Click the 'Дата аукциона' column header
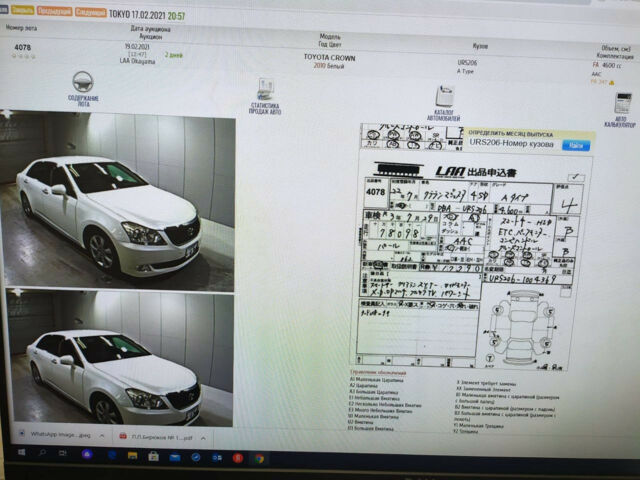640x480 pixels. [150, 29]
